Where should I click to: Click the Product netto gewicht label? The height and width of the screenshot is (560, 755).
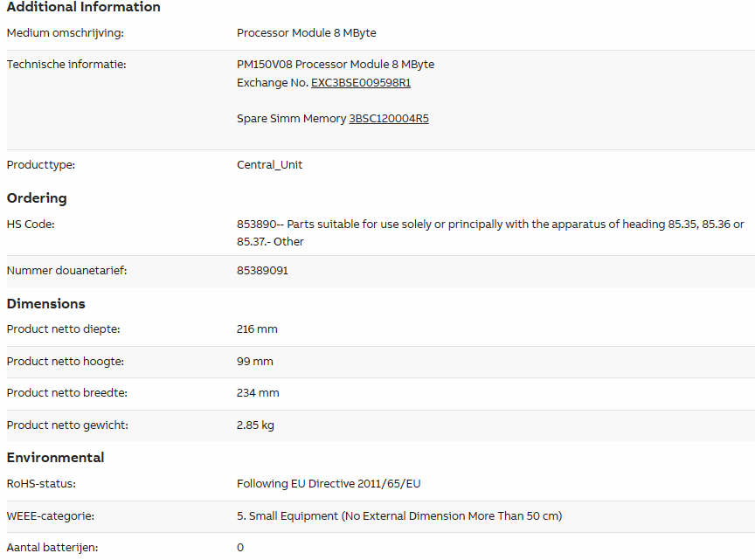point(67,425)
